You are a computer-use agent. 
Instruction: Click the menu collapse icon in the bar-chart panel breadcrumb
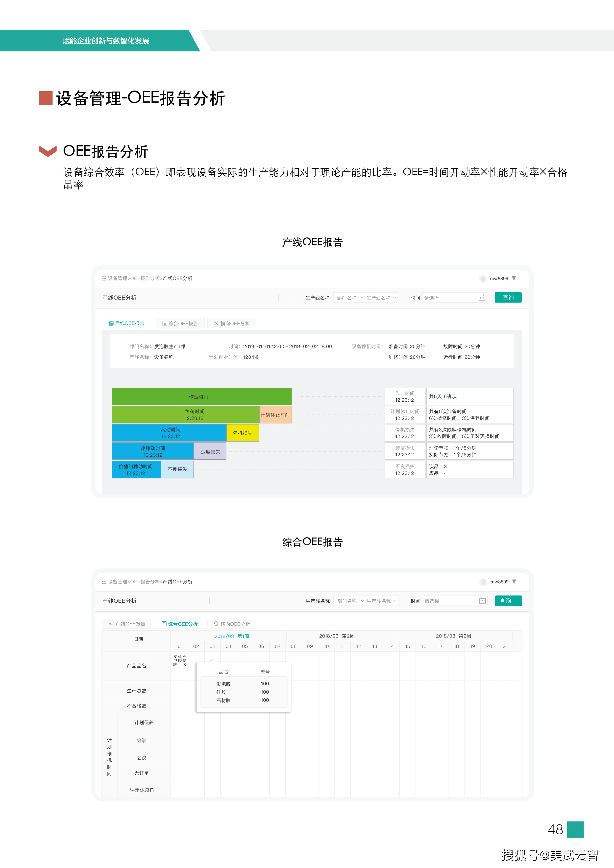pos(104,278)
